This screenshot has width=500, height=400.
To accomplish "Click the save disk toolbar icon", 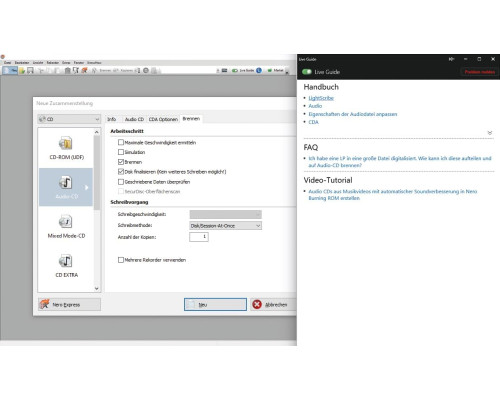I will tap(30, 70).
